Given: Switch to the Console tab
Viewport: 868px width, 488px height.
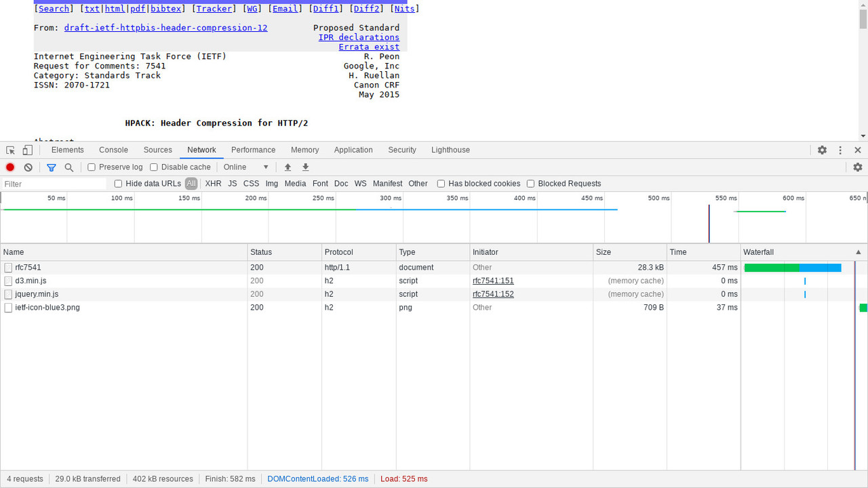Looking at the screenshot, I should 113,150.
